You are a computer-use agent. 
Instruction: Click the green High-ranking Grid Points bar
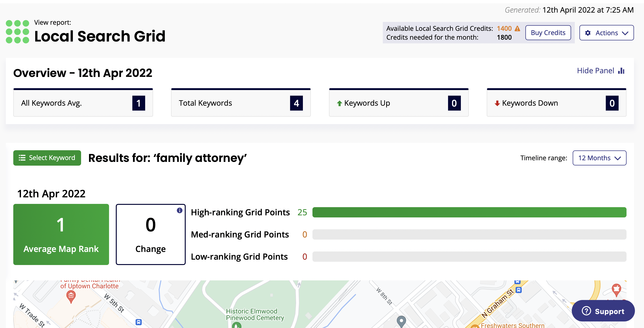click(x=469, y=212)
